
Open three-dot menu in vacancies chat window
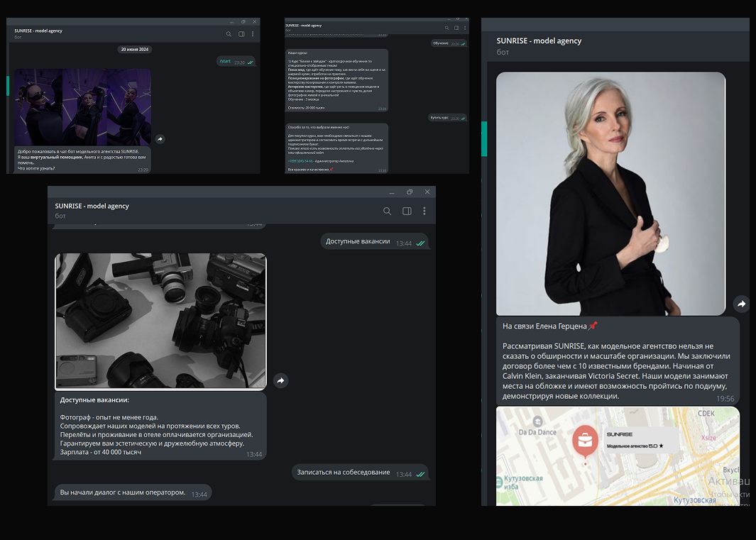(x=424, y=211)
